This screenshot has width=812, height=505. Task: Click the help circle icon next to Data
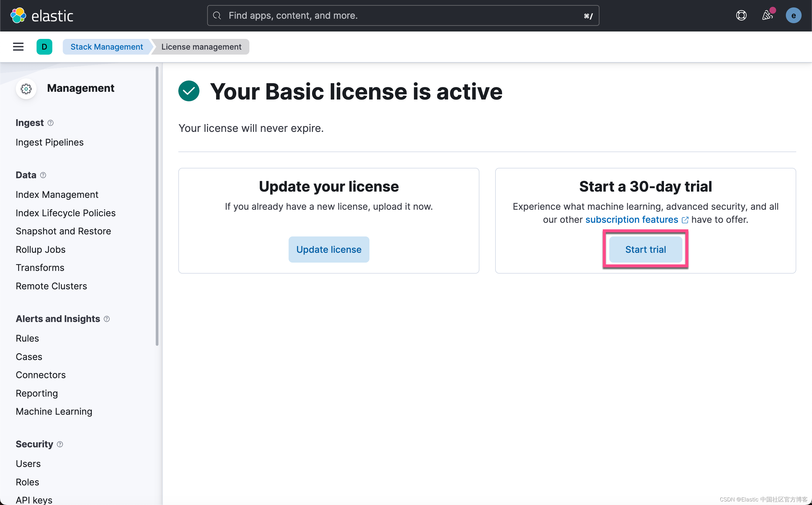pos(43,175)
